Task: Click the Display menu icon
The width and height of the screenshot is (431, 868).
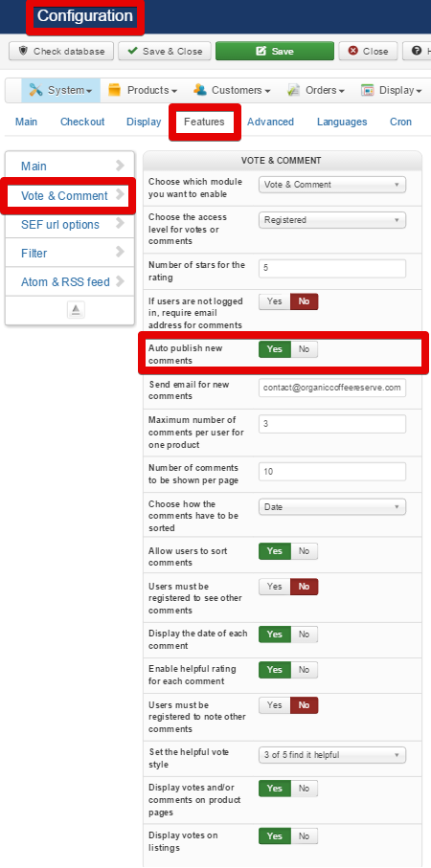Action: click(367, 90)
